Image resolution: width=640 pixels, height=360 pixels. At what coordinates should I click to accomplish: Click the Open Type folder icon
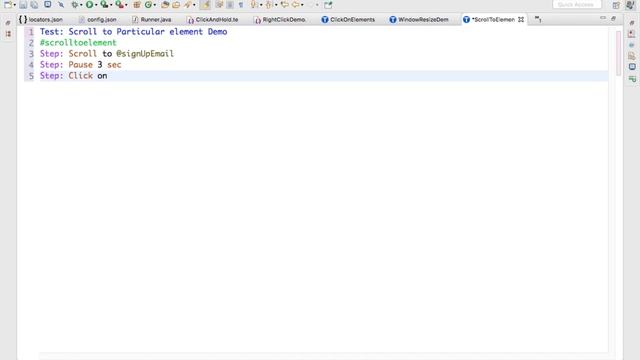(165, 4)
